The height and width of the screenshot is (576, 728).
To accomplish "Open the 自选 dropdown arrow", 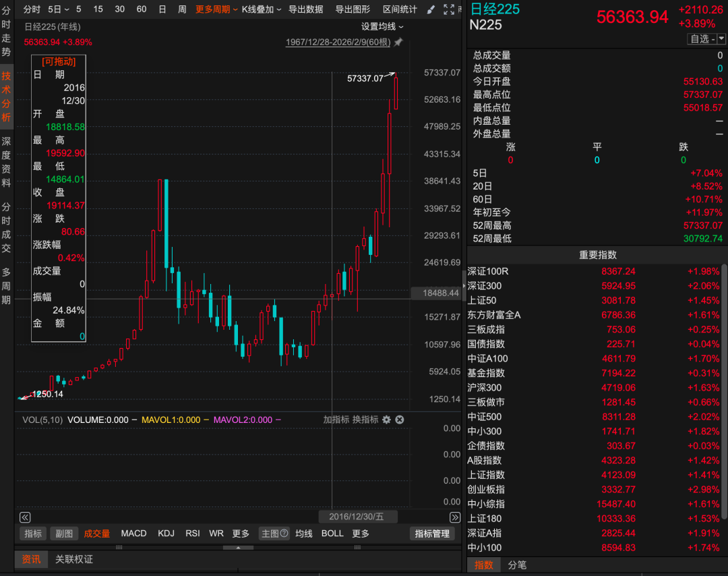I will [x=721, y=39].
